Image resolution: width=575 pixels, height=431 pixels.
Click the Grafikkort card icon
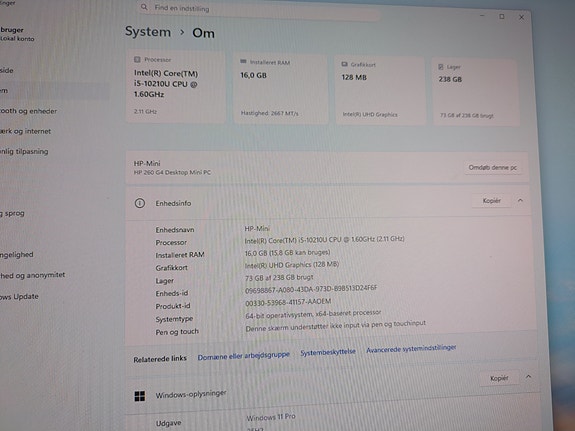344,64
